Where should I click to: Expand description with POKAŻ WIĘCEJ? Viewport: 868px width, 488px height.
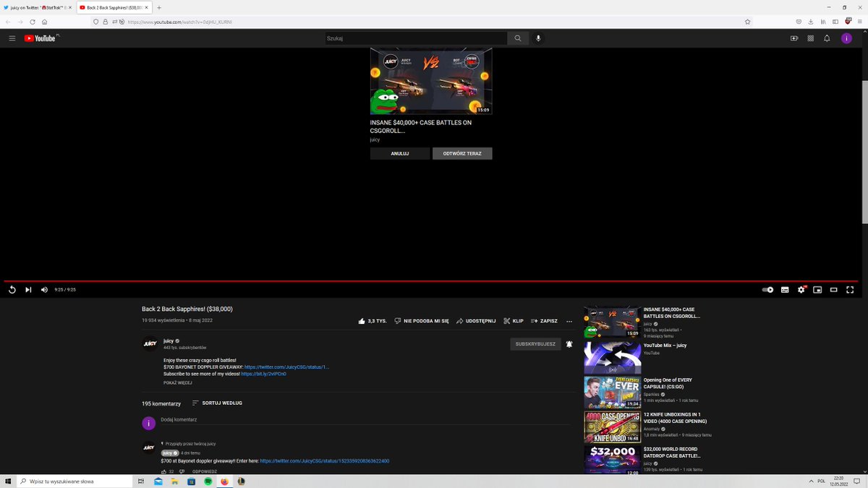(x=178, y=382)
